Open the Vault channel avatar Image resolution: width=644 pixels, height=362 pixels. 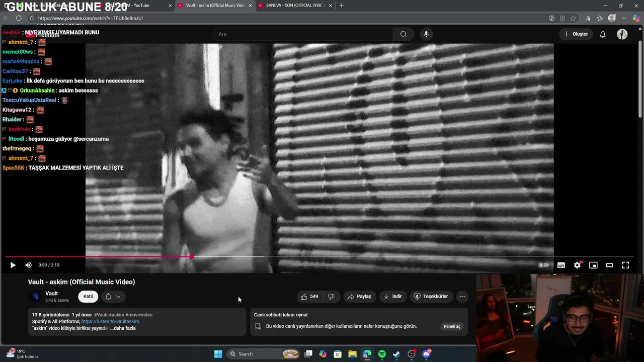(36, 297)
